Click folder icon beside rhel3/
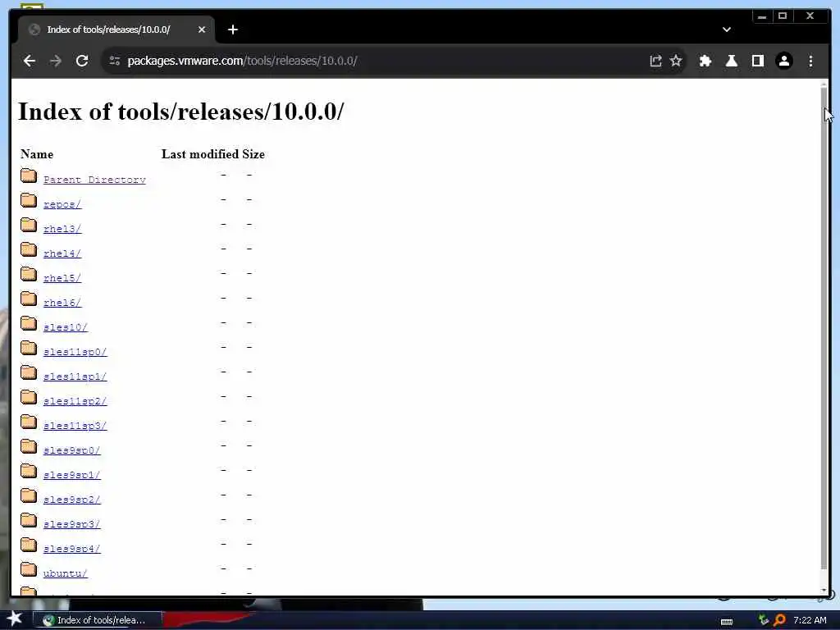 29,225
